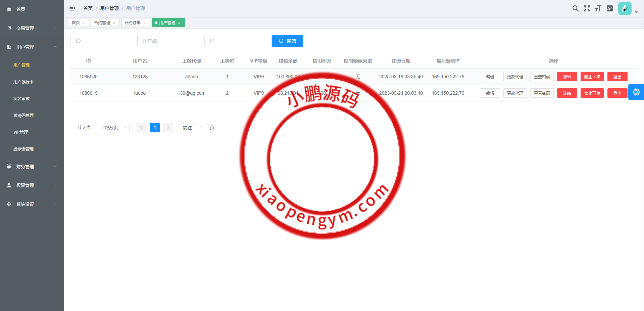
Task: Open the 20条/页 page size dropdown
Action: [113, 128]
